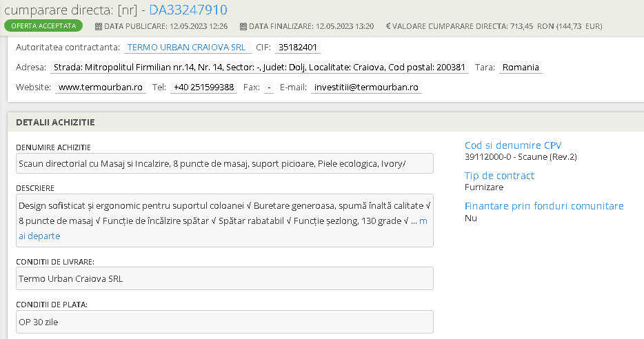Select the country value Romania
Image resolution: width=644 pixels, height=339 pixels.
point(521,68)
